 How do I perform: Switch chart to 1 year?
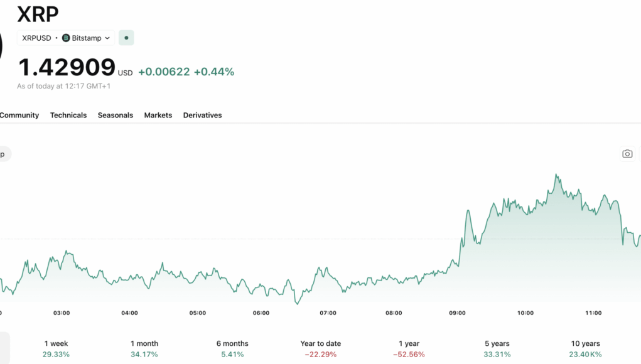click(x=409, y=349)
